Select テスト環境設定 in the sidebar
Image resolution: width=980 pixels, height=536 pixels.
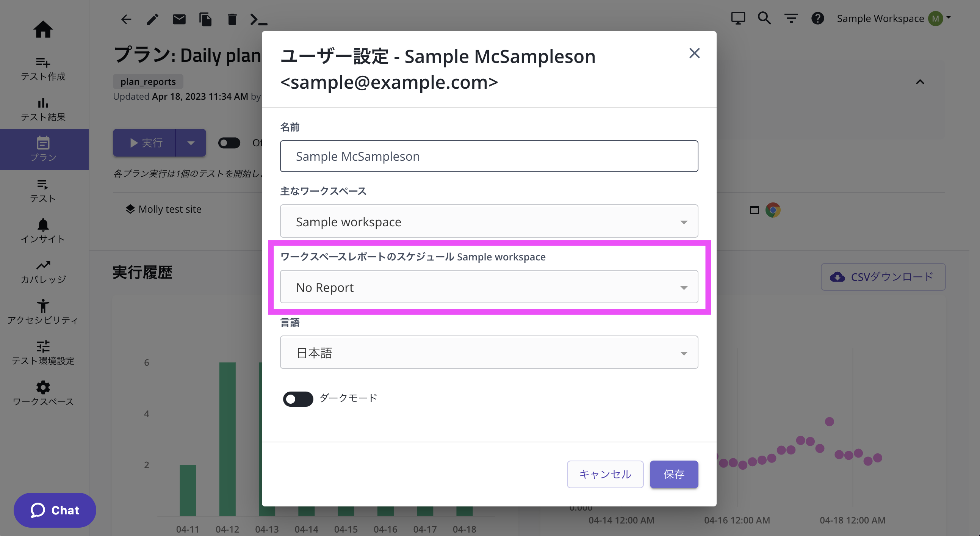43,352
